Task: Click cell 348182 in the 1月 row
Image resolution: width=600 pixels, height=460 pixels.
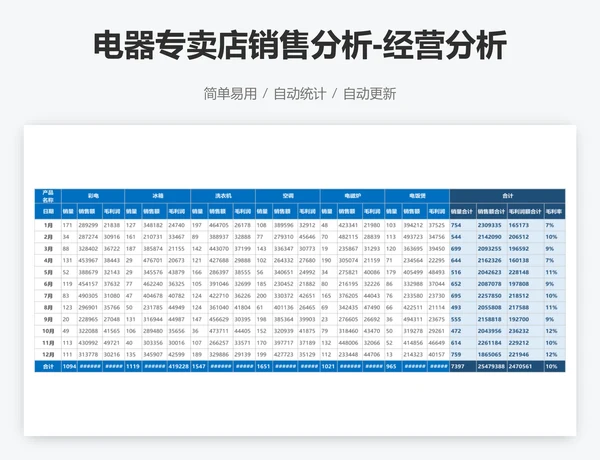Action: tap(153, 225)
